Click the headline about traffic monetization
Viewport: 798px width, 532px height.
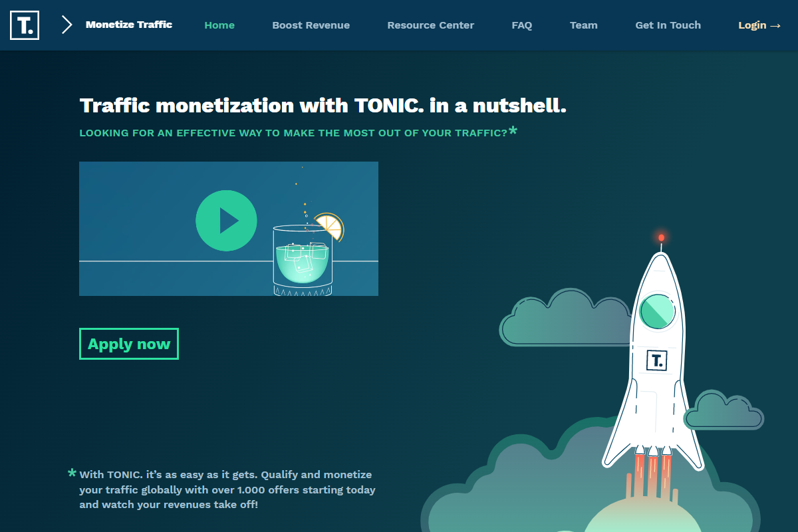pos(323,105)
